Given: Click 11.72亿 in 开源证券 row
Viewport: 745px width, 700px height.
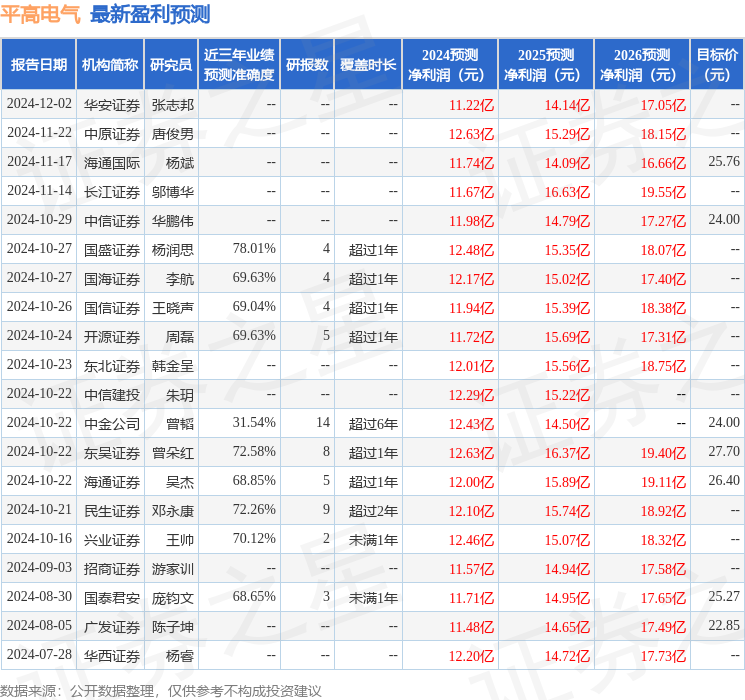Looking at the screenshot, I should pyautogui.click(x=471, y=337).
